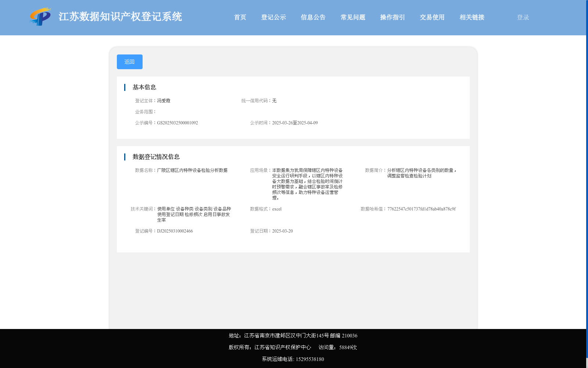The width and height of the screenshot is (588, 368).
Task: Select footer address line with 邮编 210036
Action: click(x=293, y=336)
